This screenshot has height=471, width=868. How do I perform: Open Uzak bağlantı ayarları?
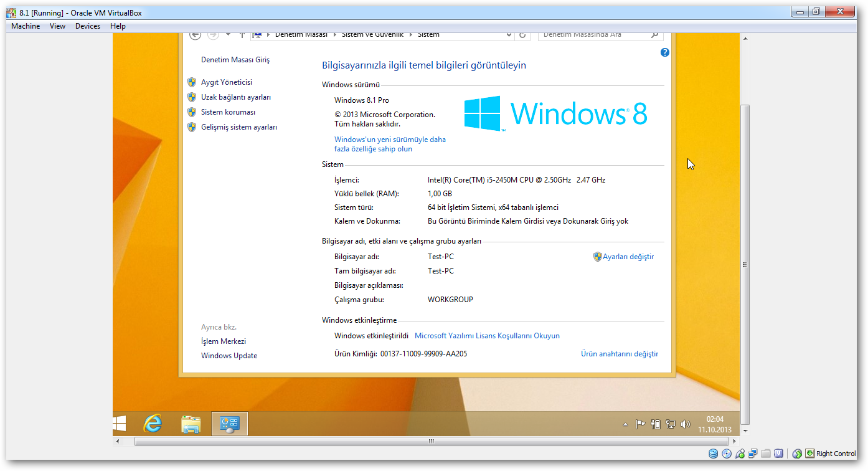236,97
